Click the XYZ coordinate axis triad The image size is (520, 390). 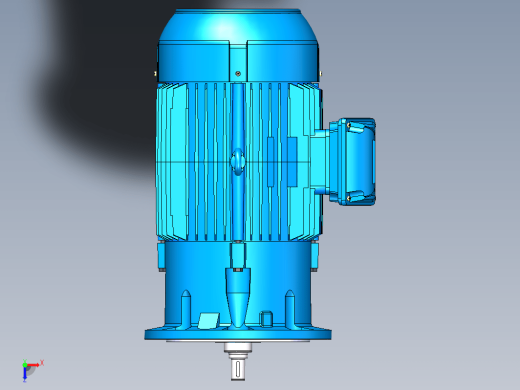[32, 370]
